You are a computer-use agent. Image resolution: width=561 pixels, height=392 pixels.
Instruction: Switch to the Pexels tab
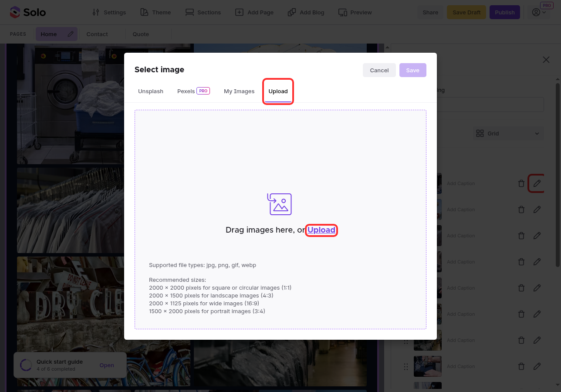tap(193, 91)
